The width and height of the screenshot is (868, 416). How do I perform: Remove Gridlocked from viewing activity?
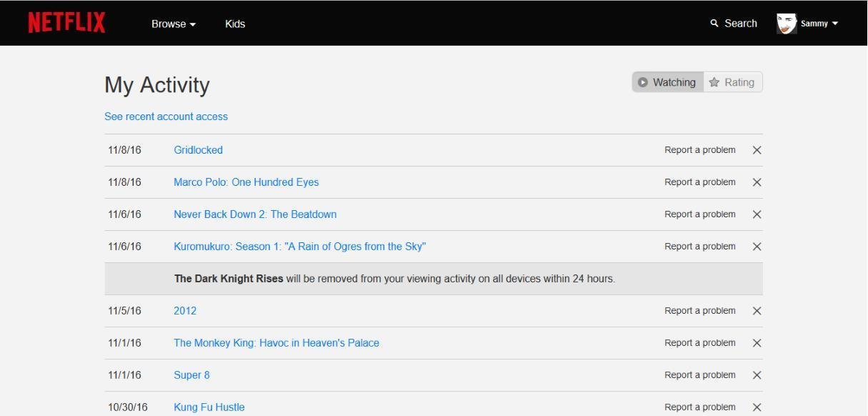click(757, 150)
